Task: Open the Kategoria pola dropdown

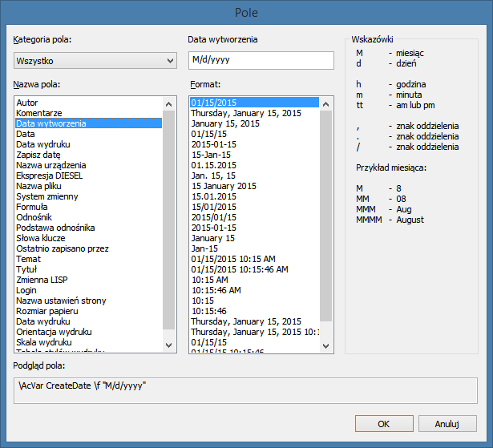Action: click(95, 61)
